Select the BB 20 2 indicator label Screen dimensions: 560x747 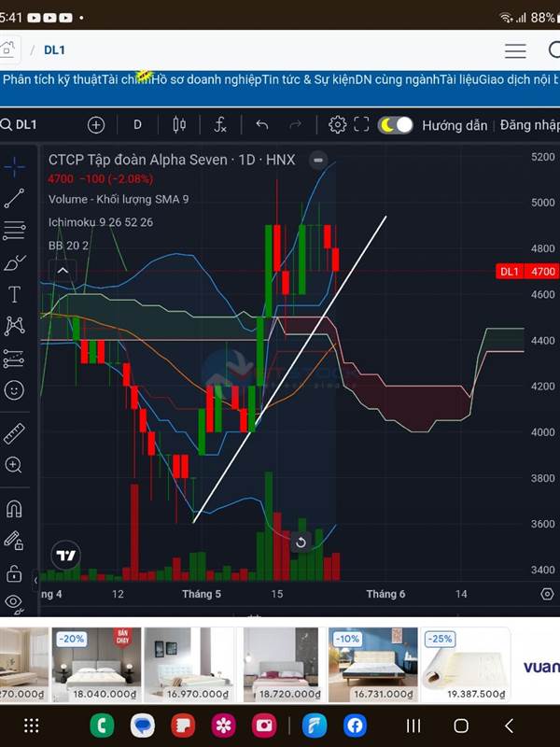point(68,246)
